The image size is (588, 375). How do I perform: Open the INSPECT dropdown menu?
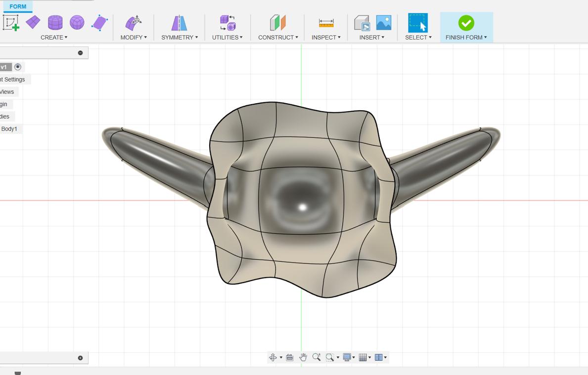coord(326,38)
